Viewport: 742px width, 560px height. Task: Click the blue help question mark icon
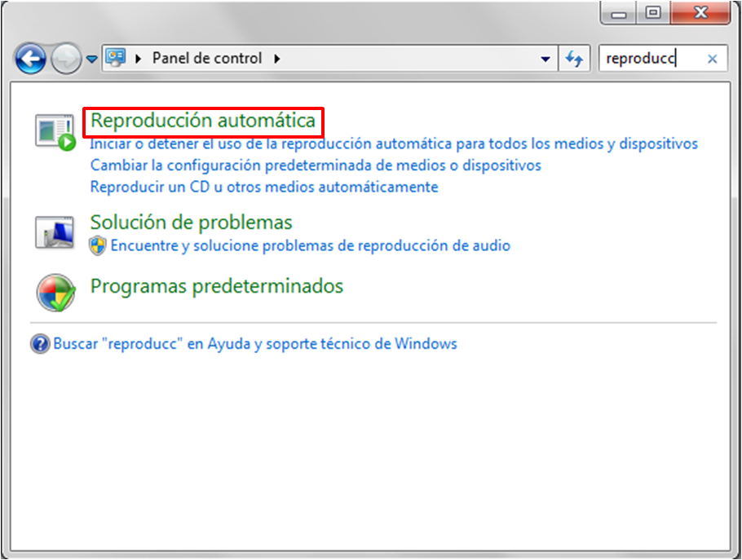pyautogui.click(x=40, y=344)
